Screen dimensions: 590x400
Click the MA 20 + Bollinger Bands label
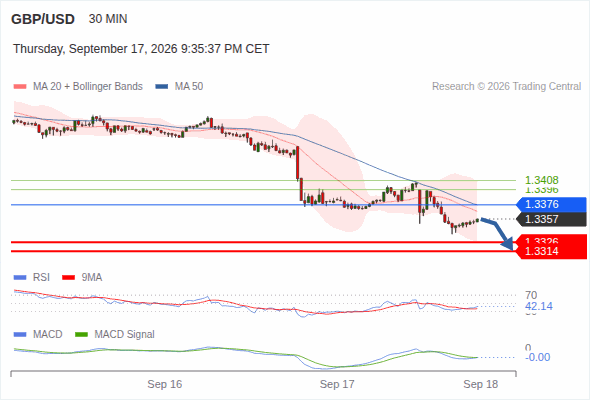(88, 87)
